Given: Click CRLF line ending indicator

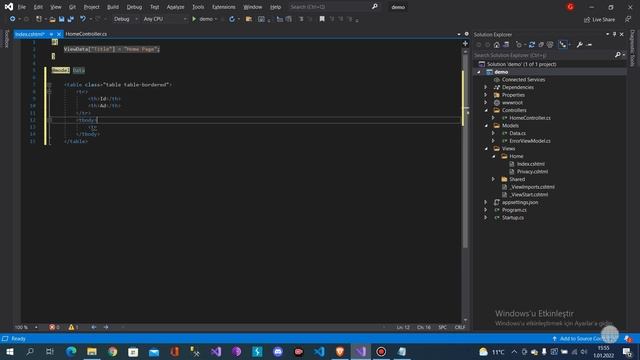Looking at the screenshot, I should 460,327.
